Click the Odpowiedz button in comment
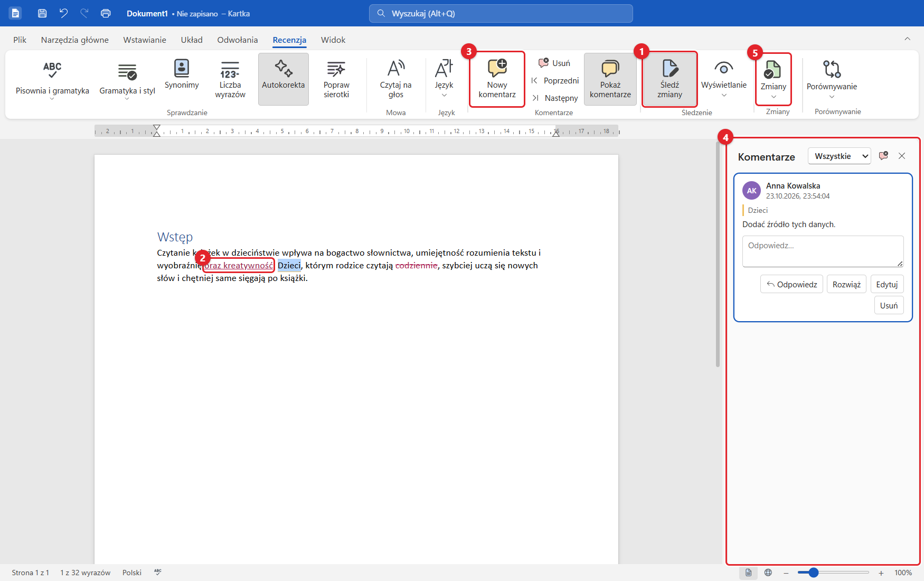Viewport: 924px width, 581px height. 791,284
